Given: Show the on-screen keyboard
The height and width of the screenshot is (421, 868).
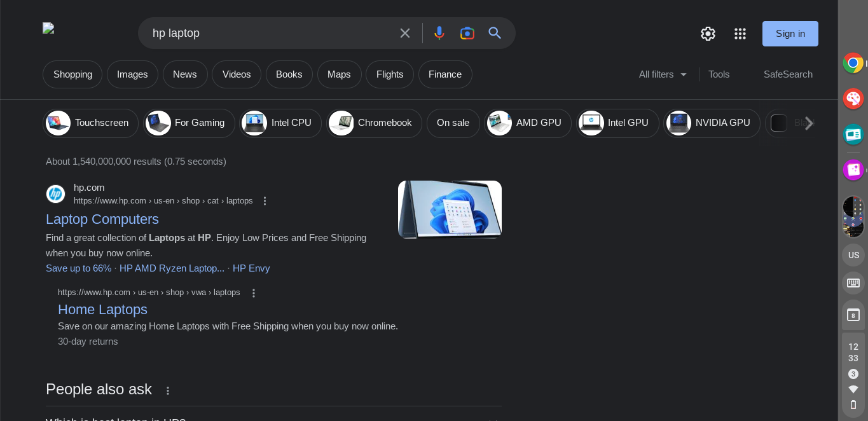Looking at the screenshot, I should [853, 283].
